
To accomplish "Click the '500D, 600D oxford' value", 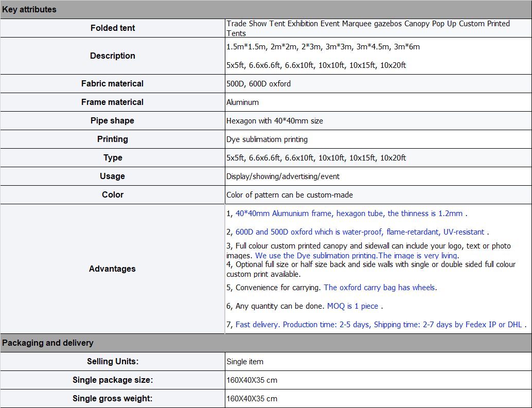I will [x=258, y=84].
